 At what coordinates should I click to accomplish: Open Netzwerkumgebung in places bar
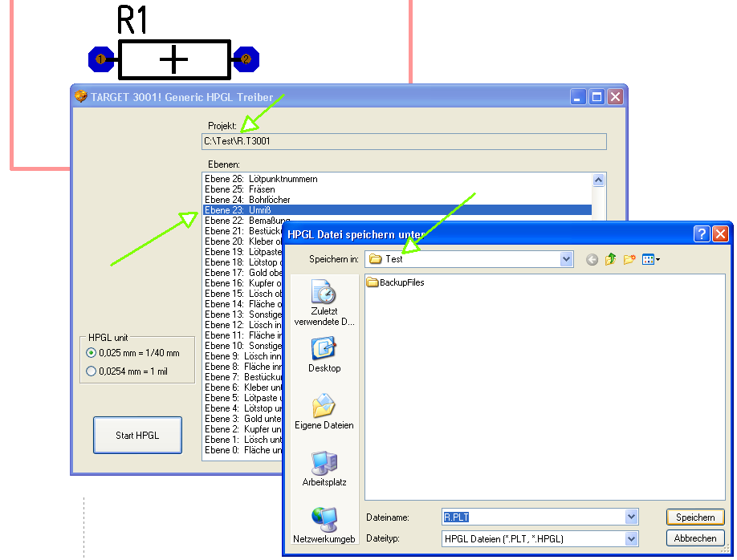pos(324,526)
